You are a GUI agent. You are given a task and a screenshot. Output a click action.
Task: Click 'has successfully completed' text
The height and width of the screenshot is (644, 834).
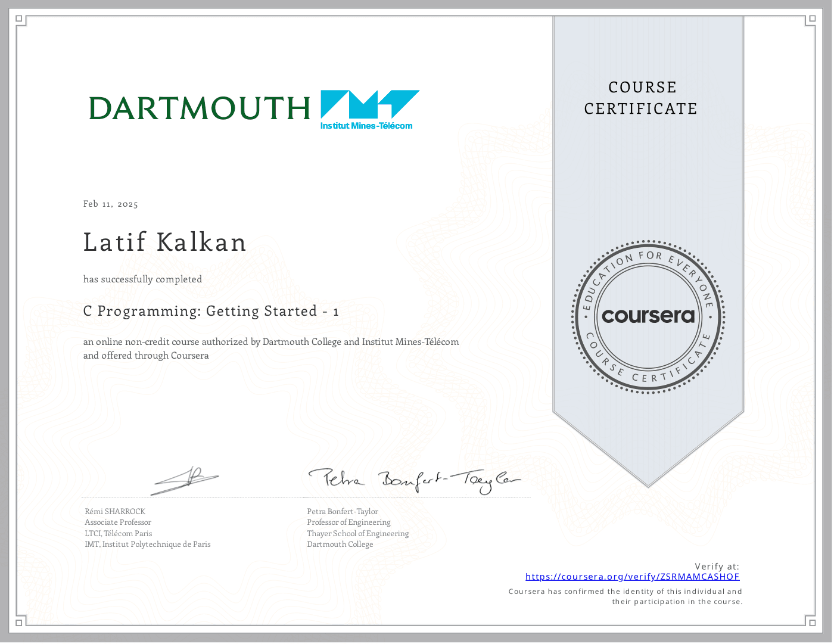pyautogui.click(x=143, y=279)
